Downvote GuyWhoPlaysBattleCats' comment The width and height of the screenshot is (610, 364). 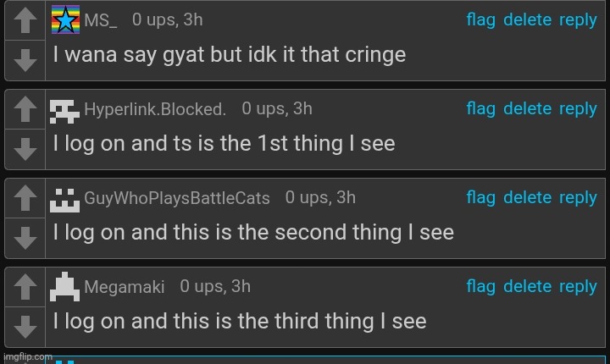pos(26,237)
